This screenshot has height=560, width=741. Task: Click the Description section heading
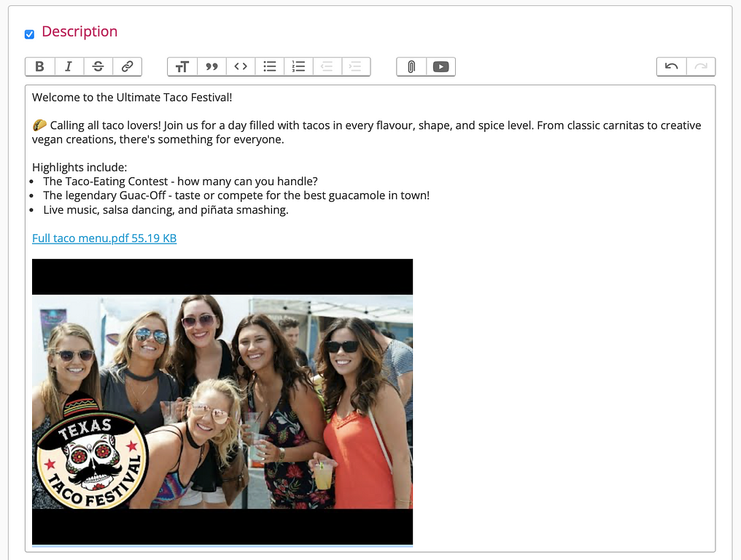tap(79, 31)
